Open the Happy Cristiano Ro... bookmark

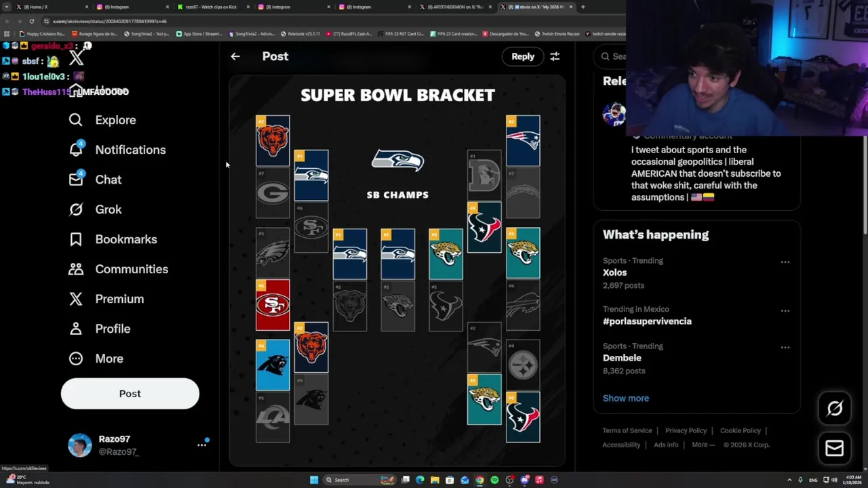click(42, 34)
